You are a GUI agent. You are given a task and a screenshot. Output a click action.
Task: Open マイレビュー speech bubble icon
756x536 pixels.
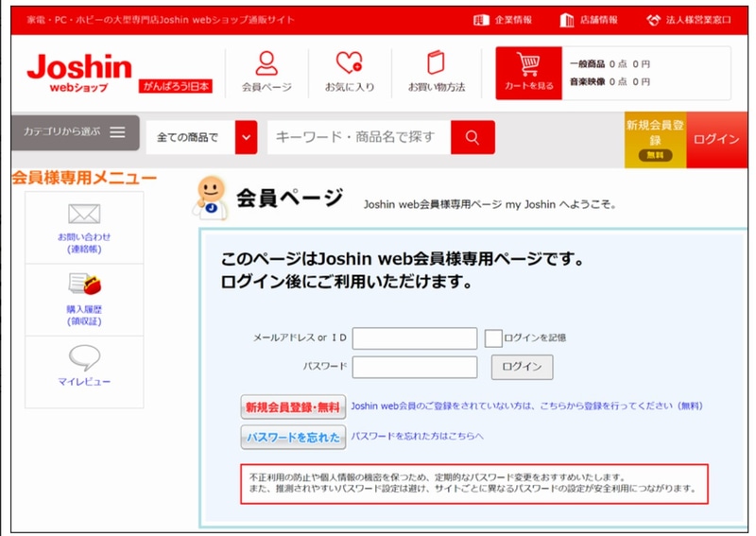point(84,357)
